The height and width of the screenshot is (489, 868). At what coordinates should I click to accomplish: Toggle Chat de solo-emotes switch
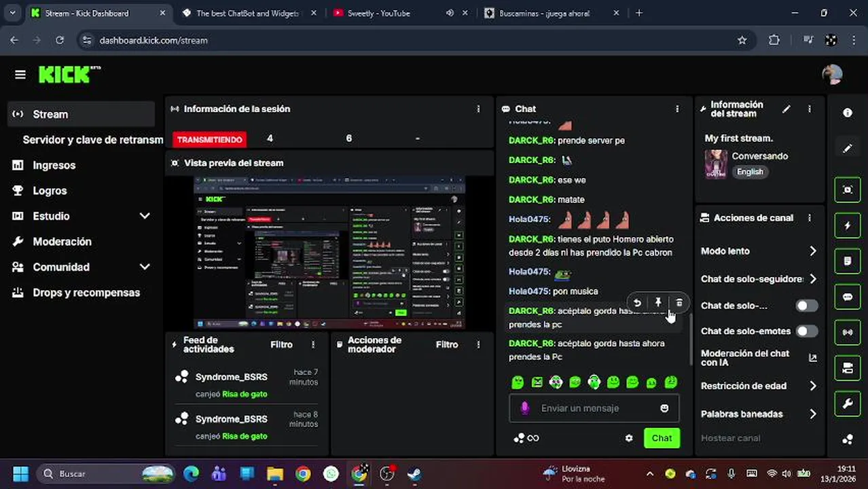tap(806, 331)
